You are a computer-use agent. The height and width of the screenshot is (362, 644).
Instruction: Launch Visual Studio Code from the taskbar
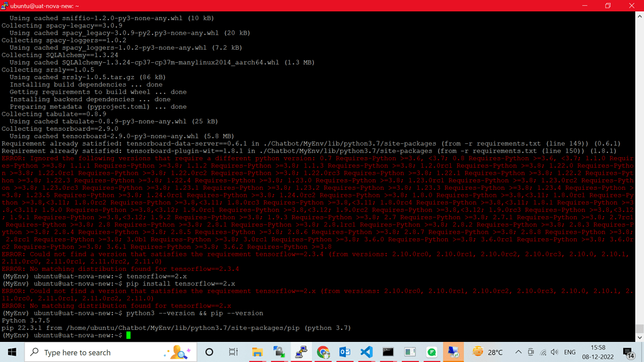tap(367, 352)
